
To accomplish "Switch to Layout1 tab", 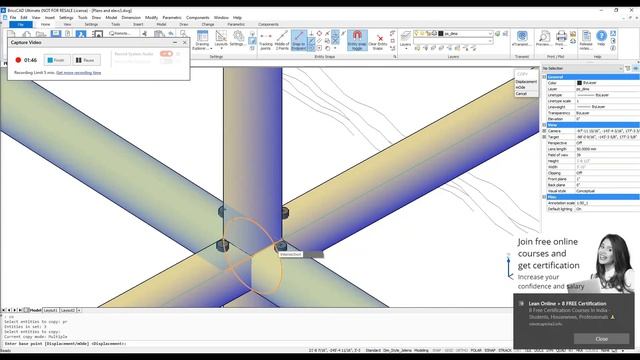I will point(51,310).
